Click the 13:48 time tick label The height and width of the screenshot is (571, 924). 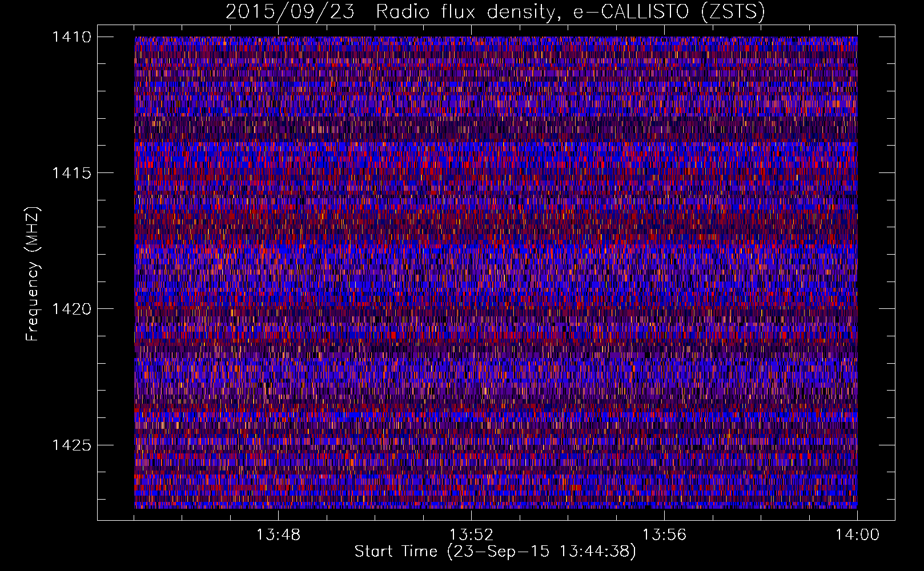coord(278,535)
